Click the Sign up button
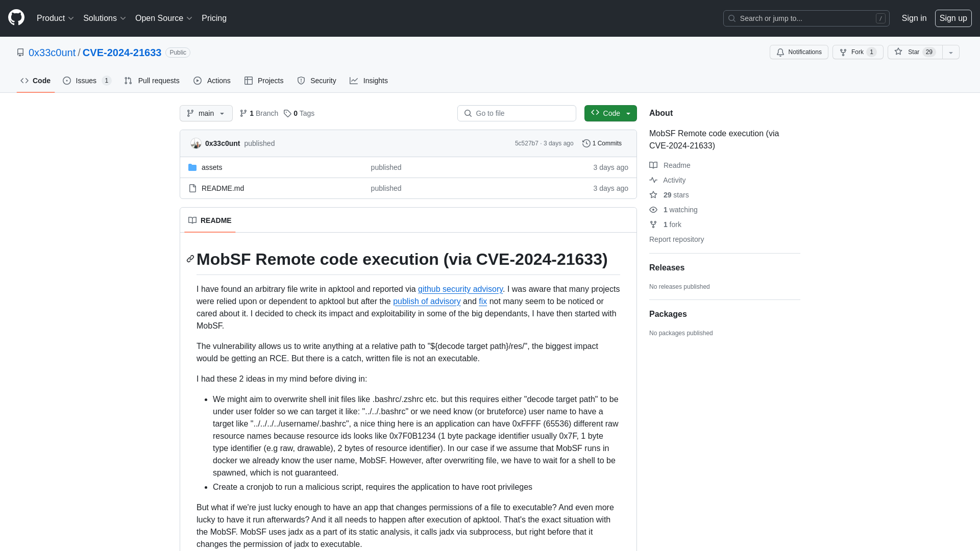This screenshot has width=980, height=551. pyautogui.click(x=953, y=18)
